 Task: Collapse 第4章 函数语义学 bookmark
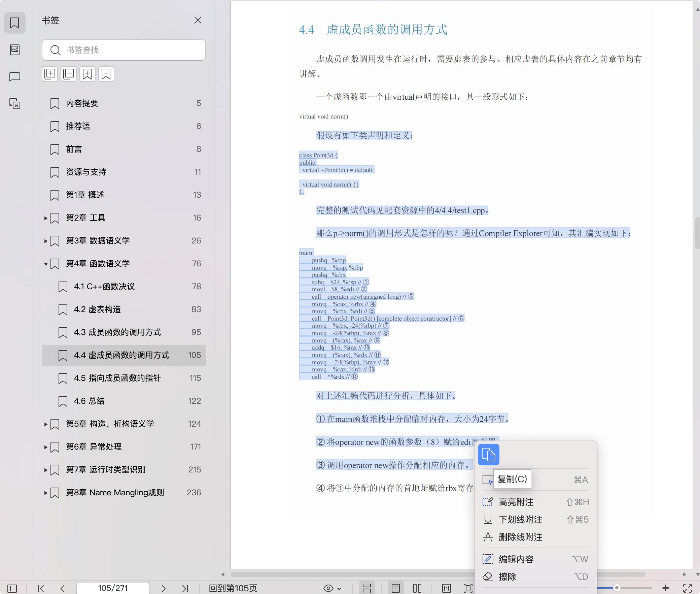pyautogui.click(x=46, y=264)
